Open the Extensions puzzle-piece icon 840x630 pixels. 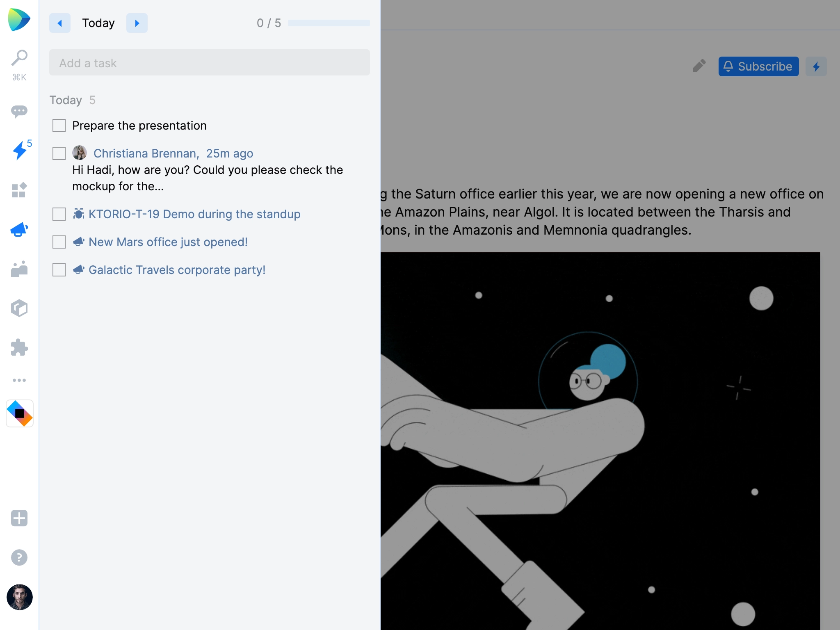pyautogui.click(x=19, y=347)
